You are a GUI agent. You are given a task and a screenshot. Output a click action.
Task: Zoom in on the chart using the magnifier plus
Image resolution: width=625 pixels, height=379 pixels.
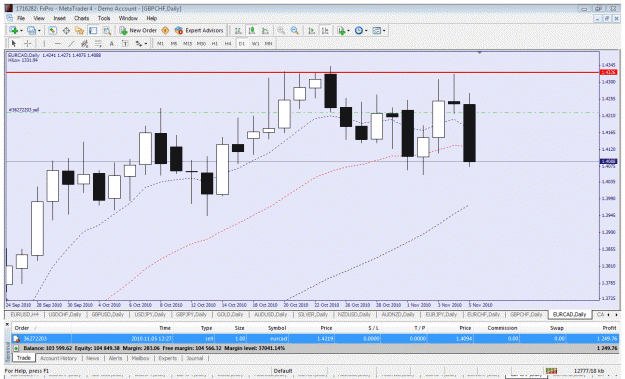281,31
